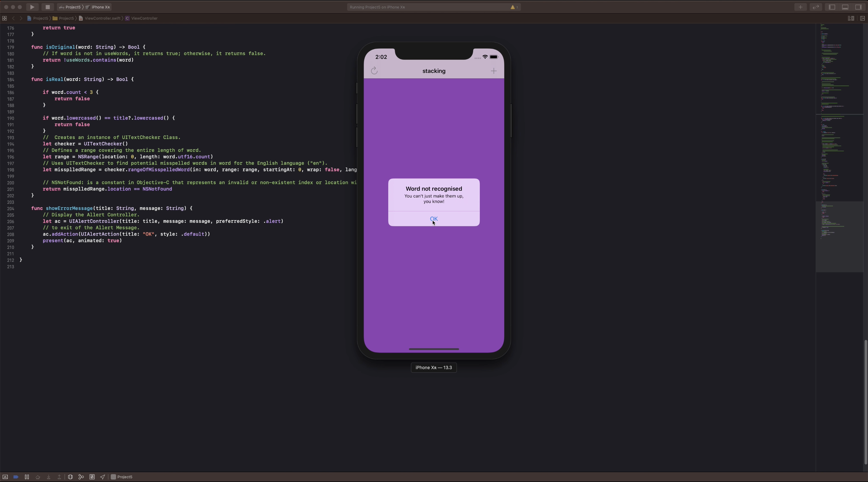Toggle the bottom debug area panel
Screen dimensions: 868x482
(845, 7)
